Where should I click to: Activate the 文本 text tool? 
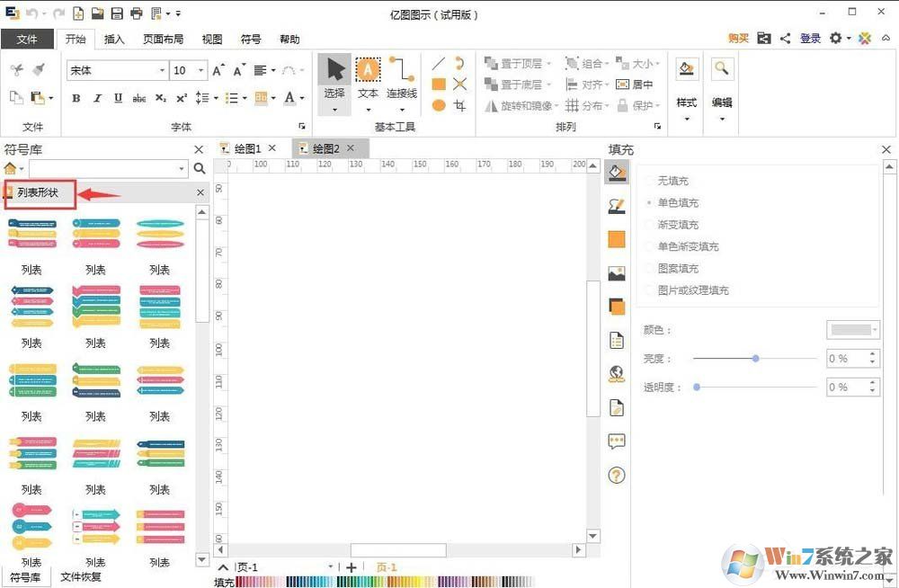(368, 69)
